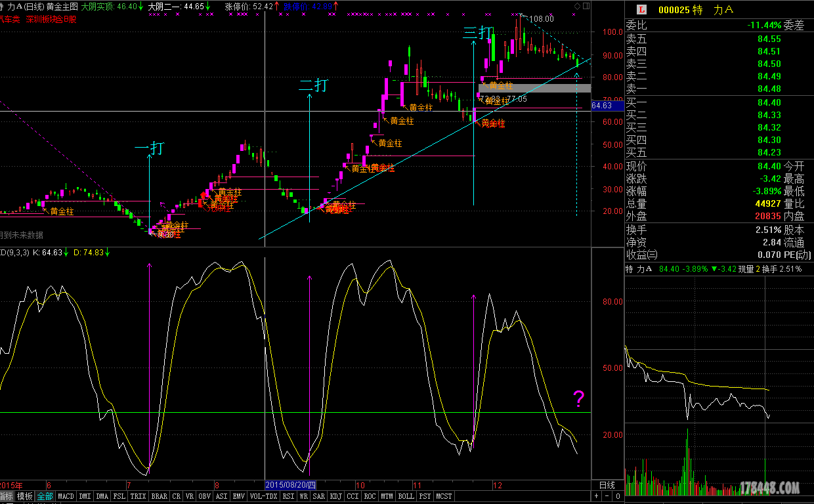Select the TRIX indicator tab

tap(138, 496)
